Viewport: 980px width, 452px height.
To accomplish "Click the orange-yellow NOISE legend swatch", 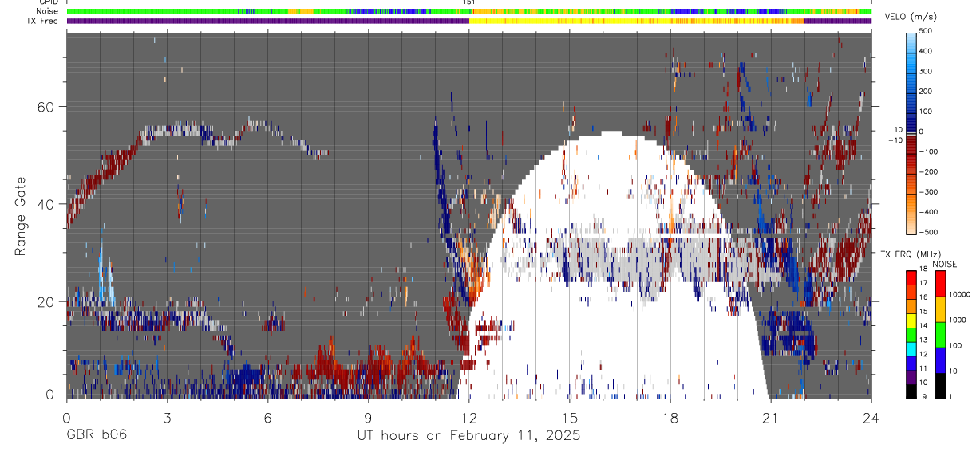I will (940, 309).
